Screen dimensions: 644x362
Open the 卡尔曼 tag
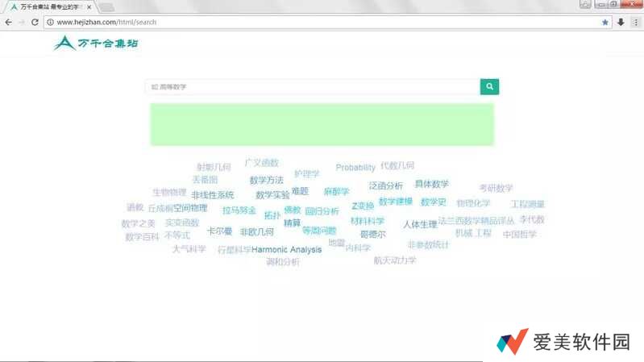tap(219, 231)
